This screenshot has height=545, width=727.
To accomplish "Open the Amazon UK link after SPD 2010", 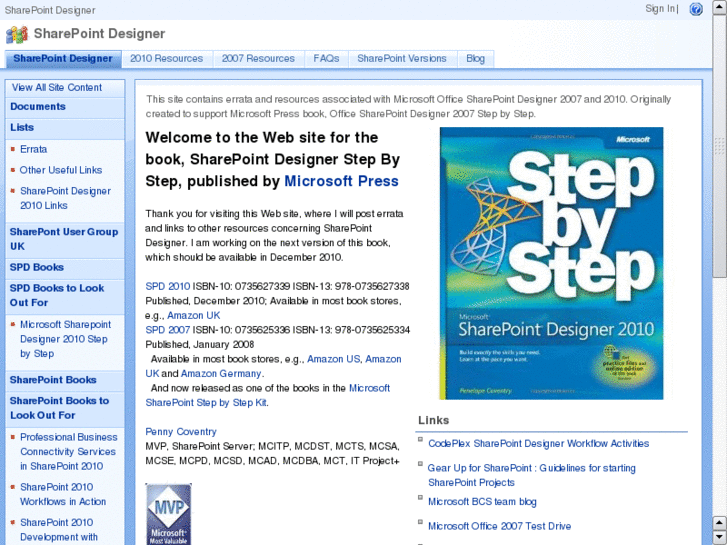I will click(193, 315).
